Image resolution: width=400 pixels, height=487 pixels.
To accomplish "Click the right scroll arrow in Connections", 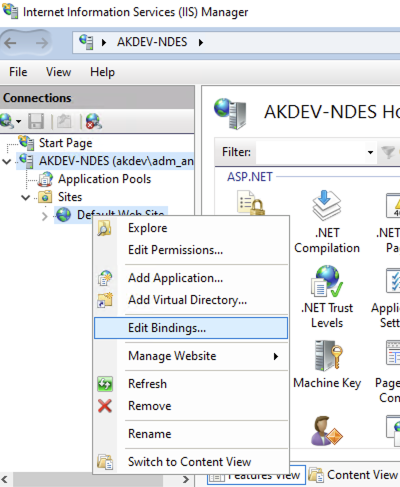I will (x=186, y=480).
